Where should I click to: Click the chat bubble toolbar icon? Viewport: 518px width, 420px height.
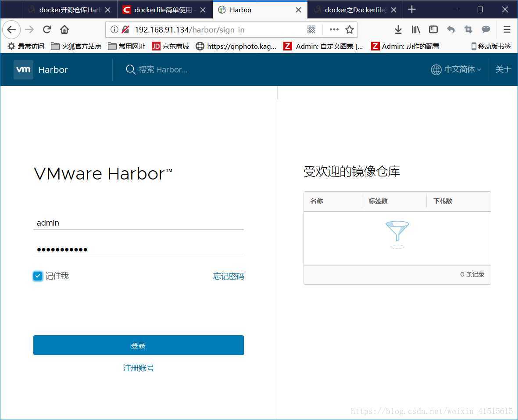[x=486, y=30]
